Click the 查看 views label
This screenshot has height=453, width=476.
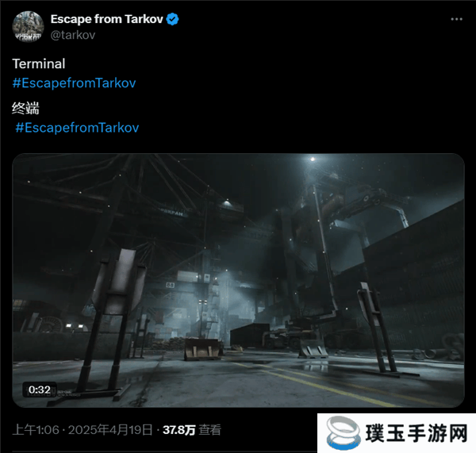[x=210, y=430]
